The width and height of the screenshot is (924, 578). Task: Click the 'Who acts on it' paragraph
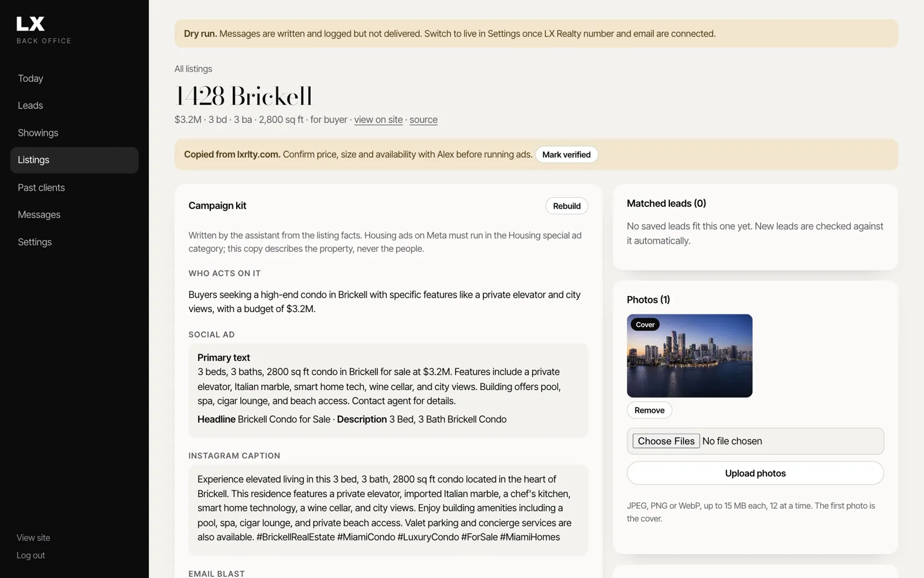point(384,302)
